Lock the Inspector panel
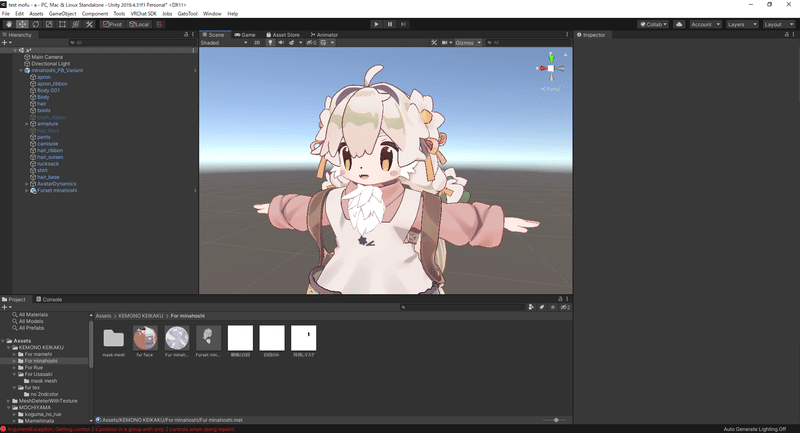 (x=787, y=35)
